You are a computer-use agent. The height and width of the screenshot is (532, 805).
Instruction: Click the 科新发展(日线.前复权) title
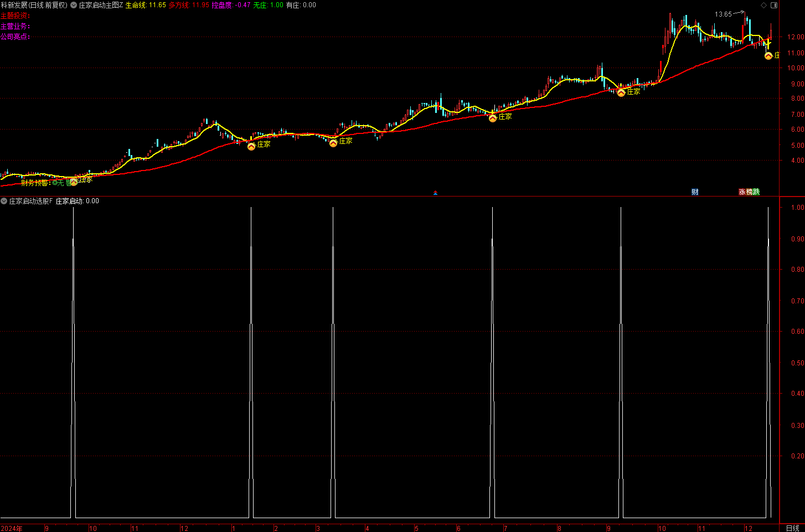[34, 5]
